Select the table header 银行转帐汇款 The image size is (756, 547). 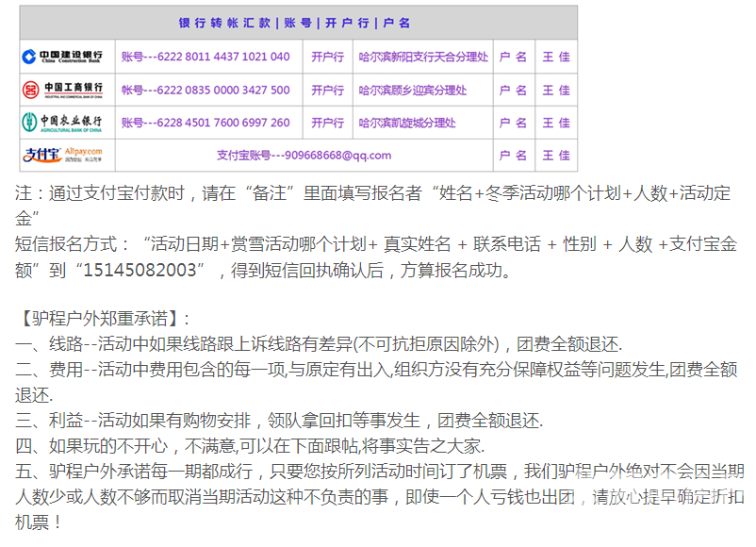224,23
